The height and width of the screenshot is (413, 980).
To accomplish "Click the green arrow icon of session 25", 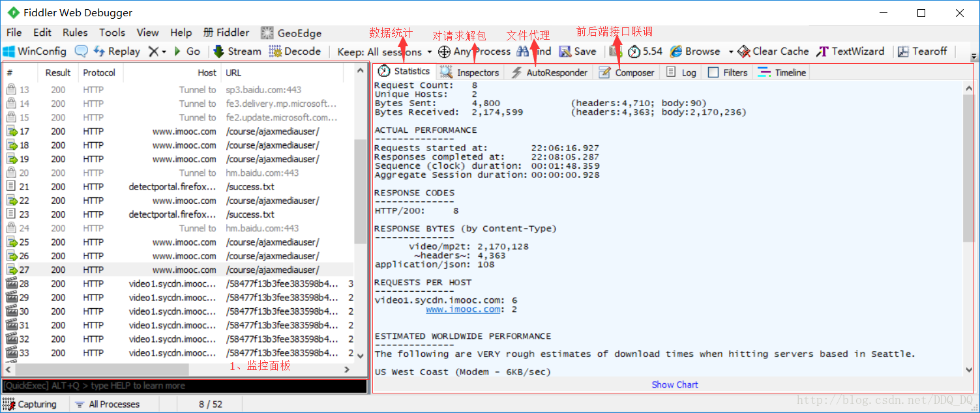I will coord(11,242).
